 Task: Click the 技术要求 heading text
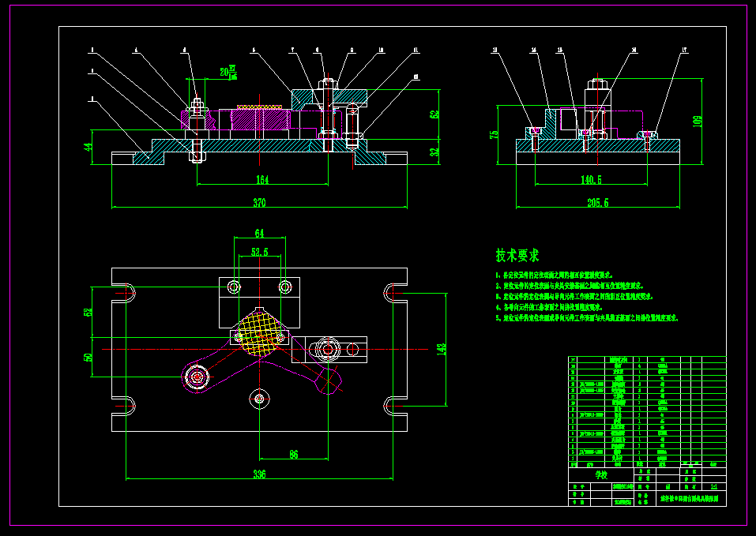517,256
